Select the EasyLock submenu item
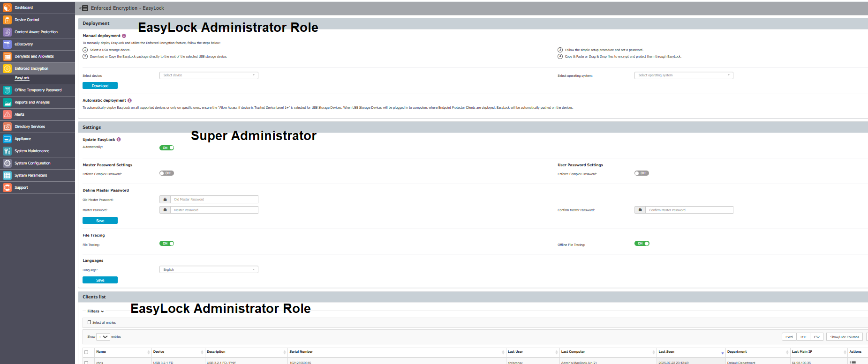 22,78
